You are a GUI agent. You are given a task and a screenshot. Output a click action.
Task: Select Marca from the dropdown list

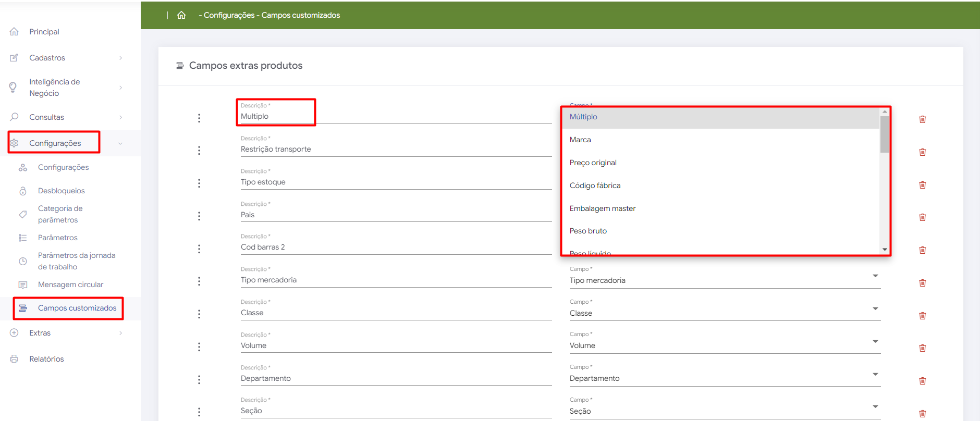point(580,140)
